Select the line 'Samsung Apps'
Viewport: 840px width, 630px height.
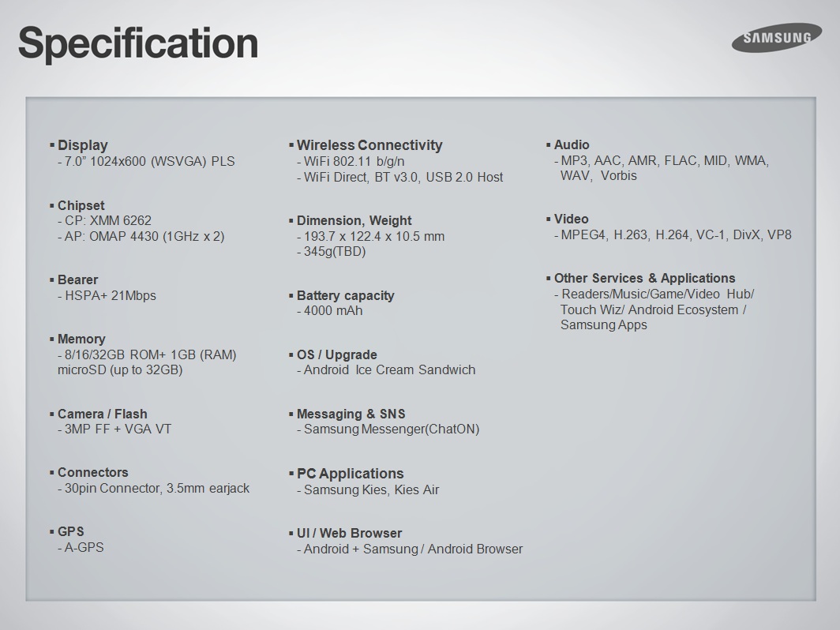(604, 324)
